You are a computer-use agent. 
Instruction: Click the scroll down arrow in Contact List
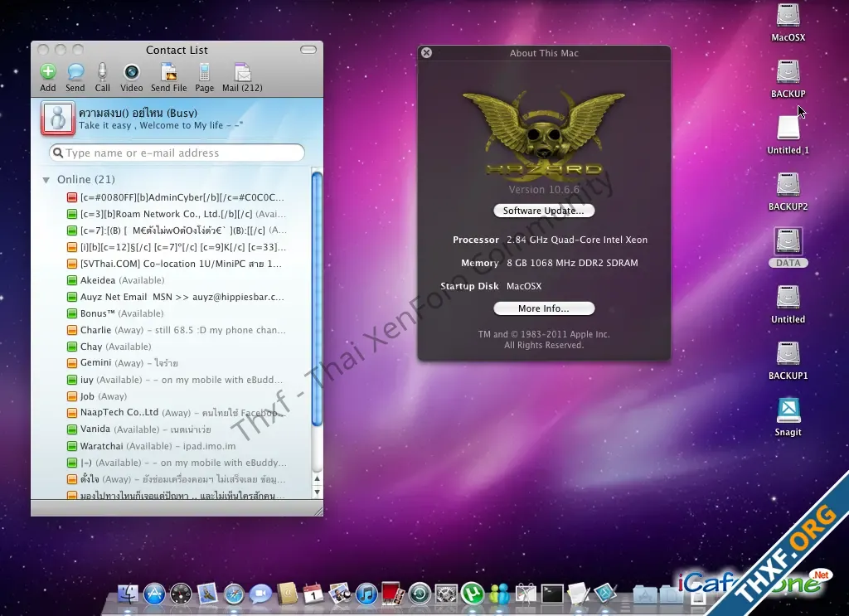(x=318, y=492)
